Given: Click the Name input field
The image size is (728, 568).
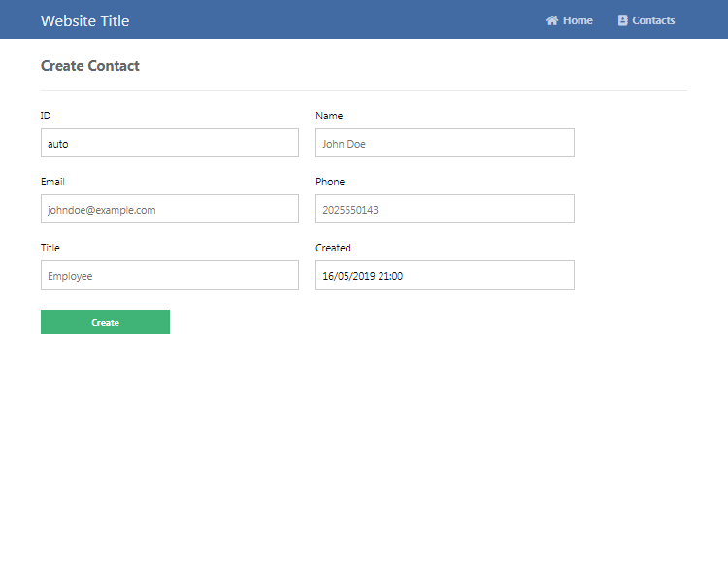Looking at the screenshot, I should (445, 143).
